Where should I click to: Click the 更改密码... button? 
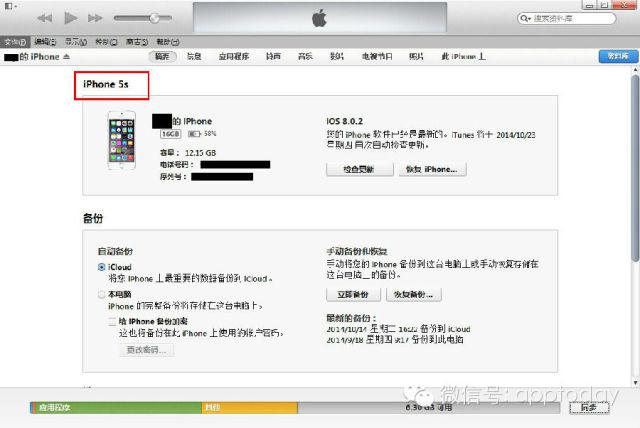pyautogui.click(x=147, y=350)
